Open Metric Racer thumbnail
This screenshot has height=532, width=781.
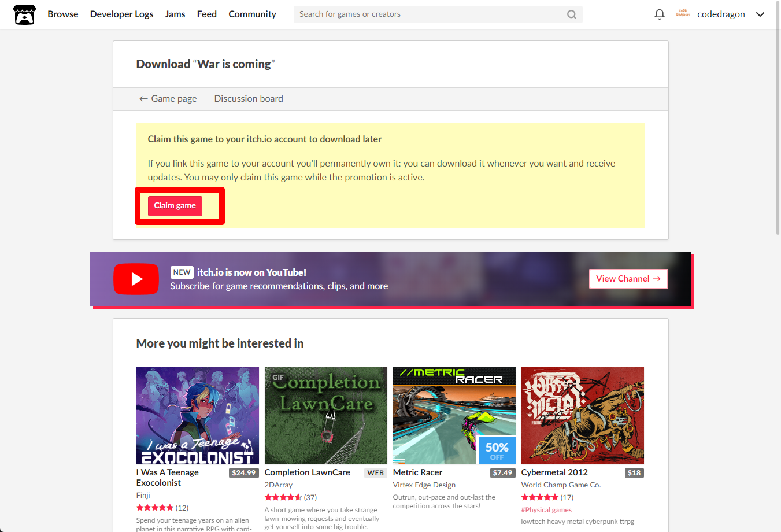click(x=454, y=416)
